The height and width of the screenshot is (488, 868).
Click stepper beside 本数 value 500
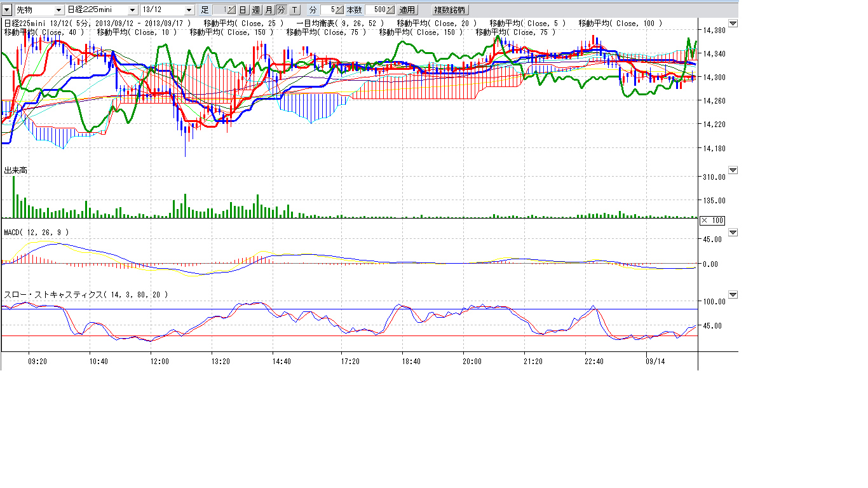coord(390,10)
